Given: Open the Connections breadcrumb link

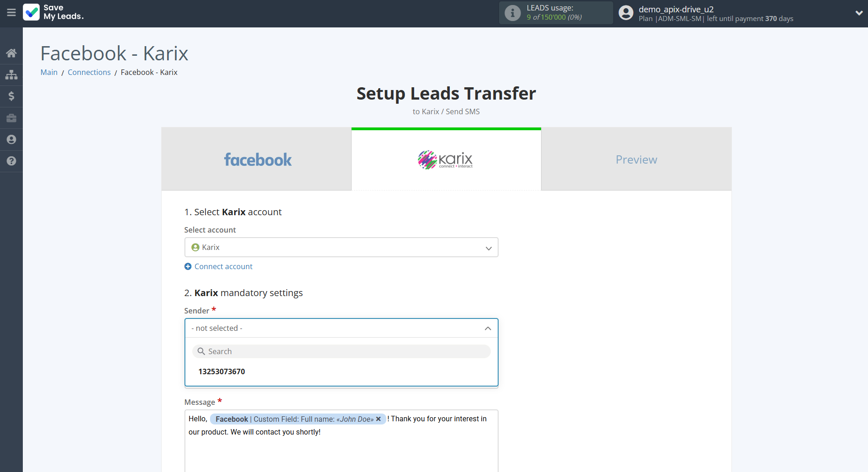Looking at the screenshot, I should point(89,72).
